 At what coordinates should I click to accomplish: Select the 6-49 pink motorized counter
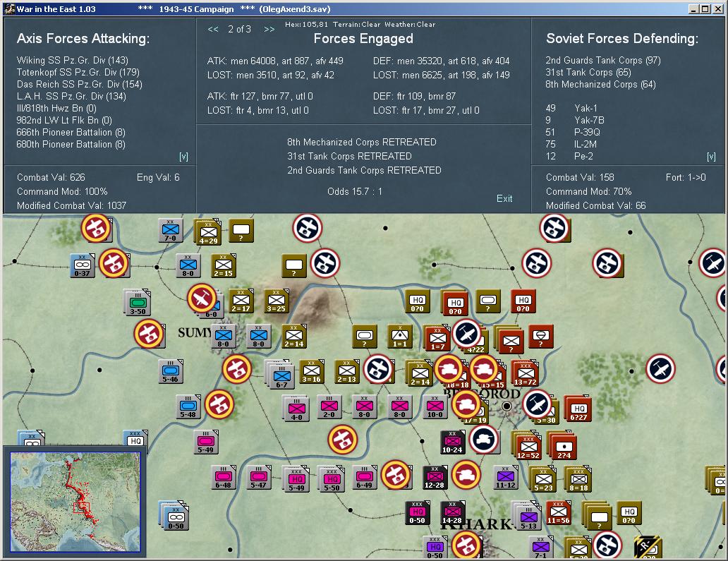[x=365, y=478]
